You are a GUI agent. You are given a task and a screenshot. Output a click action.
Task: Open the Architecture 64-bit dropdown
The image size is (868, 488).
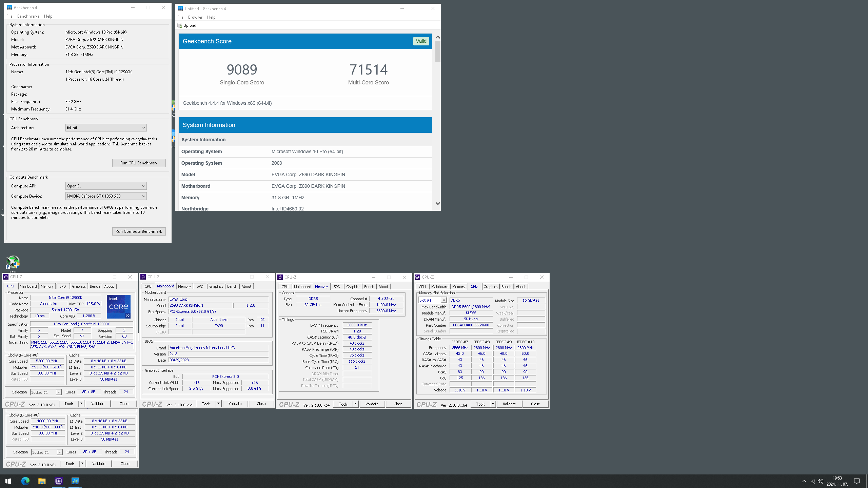click(x=106, y=128)
